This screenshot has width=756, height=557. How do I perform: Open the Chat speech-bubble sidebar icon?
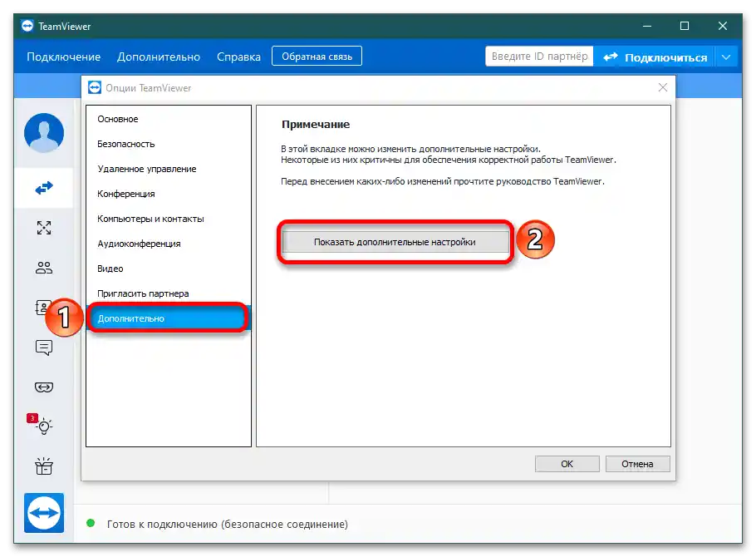[44, 347]
